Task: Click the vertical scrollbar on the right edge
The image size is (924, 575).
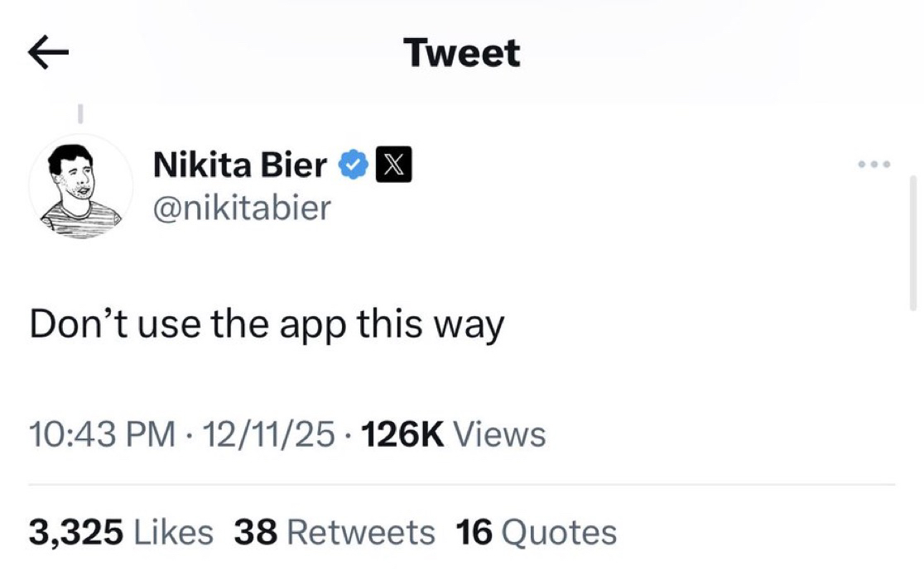Action: (x=913, y=242)
